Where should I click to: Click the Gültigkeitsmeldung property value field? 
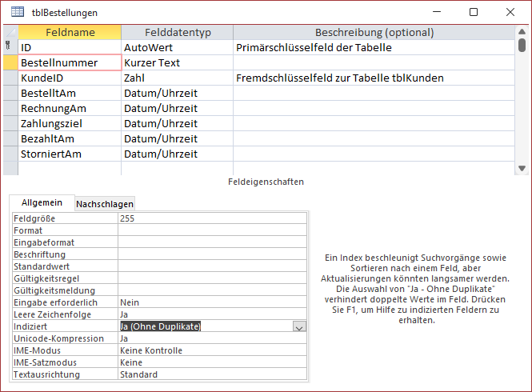point(212,290)
